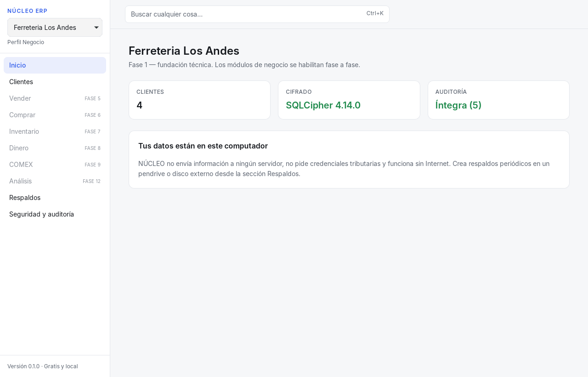Click the paragraph about NÚCLEO not sending information

tap(344, 169)
